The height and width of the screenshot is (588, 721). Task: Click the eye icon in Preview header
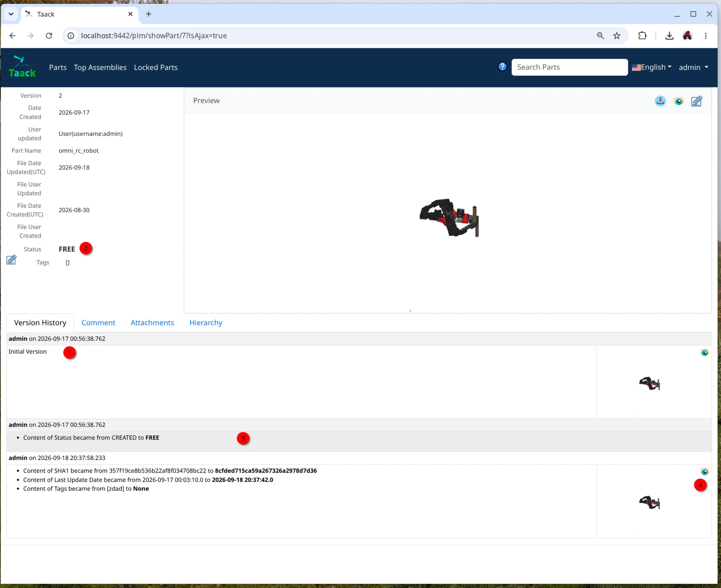point(678,101)
